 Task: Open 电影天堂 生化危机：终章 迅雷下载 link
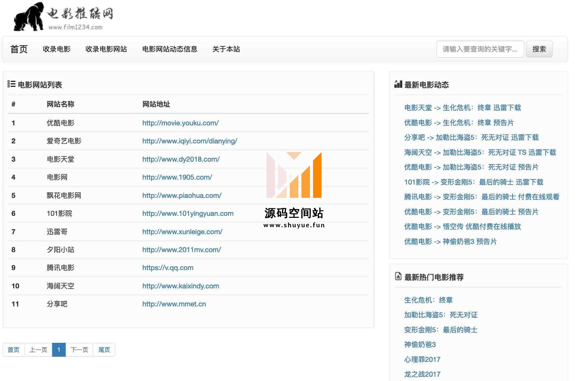coord(463,108)
